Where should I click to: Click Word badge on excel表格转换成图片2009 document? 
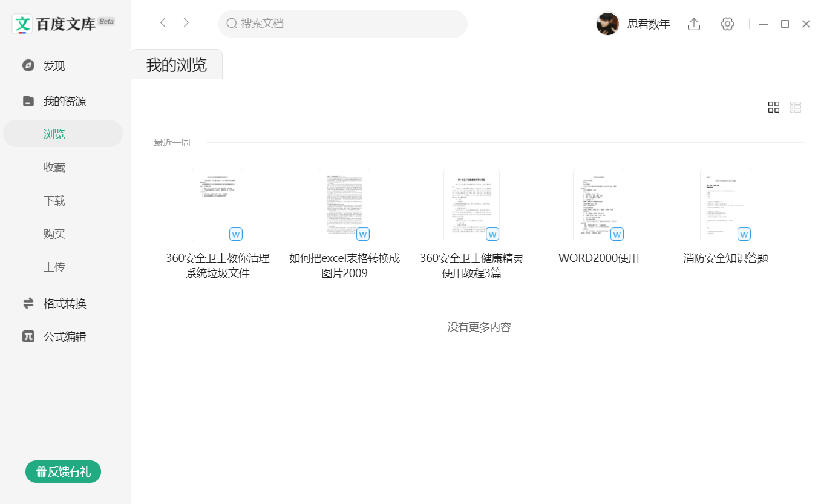[363, 234]
